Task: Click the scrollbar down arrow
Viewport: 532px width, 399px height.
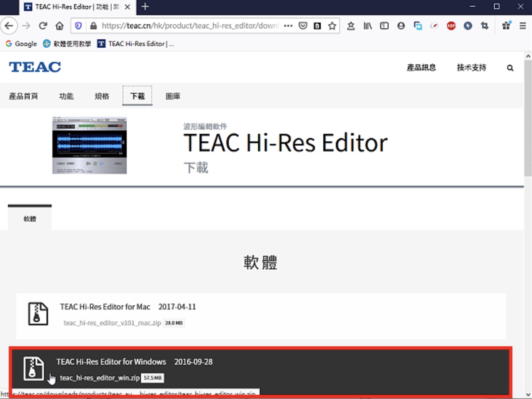Action: (x=528, y=394)
